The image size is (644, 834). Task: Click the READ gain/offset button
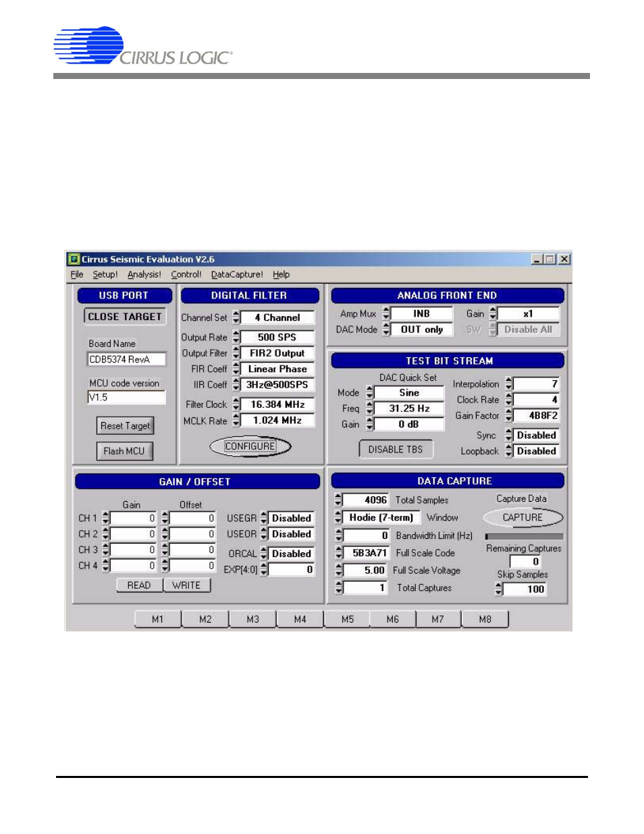point(139,585)
